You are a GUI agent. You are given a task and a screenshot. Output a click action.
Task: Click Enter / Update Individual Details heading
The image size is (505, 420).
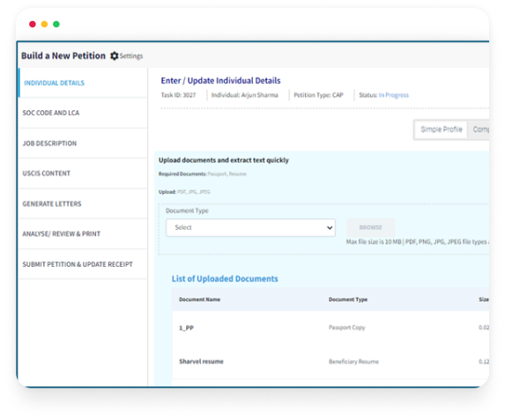point(220,80)
